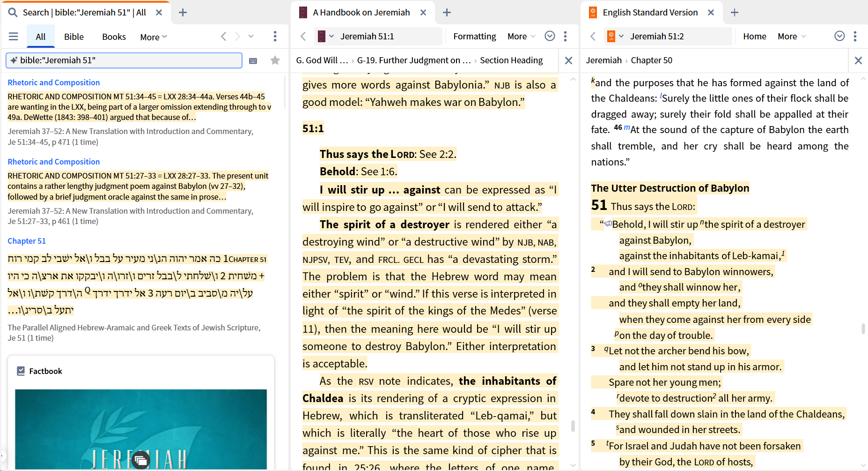
Task: Go back in Handbook panel
Action: [x=303, y=37]
